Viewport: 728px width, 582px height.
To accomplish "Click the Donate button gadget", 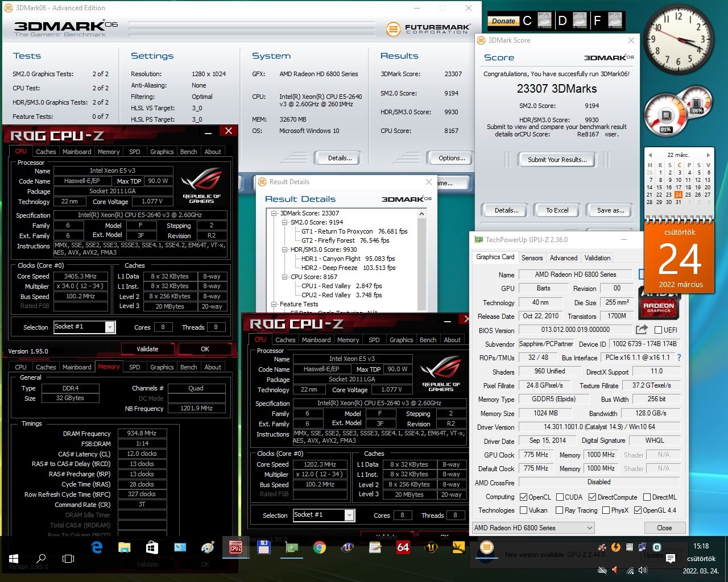I will (x=503, y=21).
